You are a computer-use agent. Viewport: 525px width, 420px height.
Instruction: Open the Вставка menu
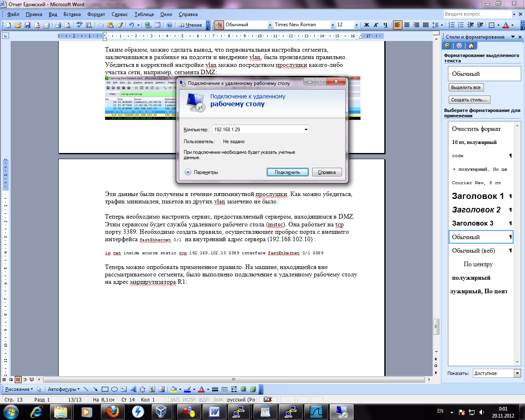pos(72,14)
